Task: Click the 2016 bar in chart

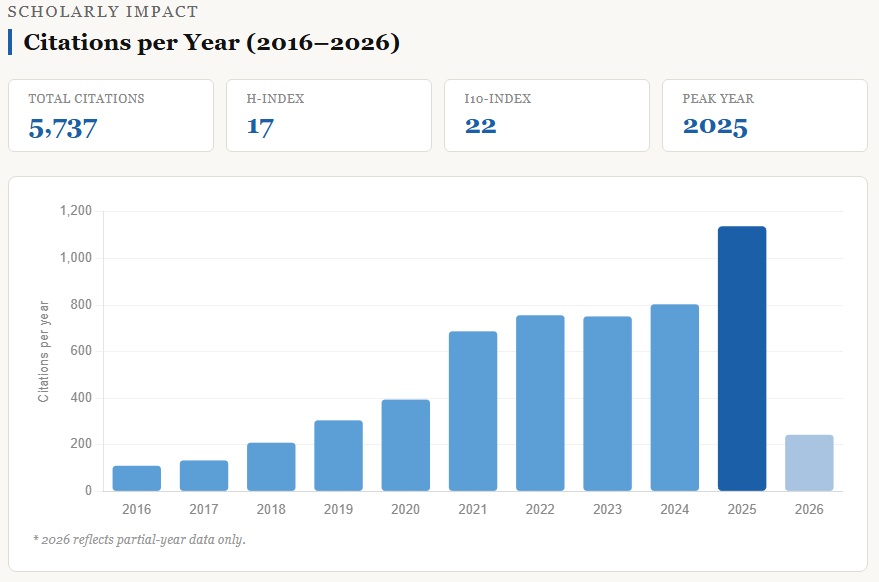Action: click(x=137, y=478)
